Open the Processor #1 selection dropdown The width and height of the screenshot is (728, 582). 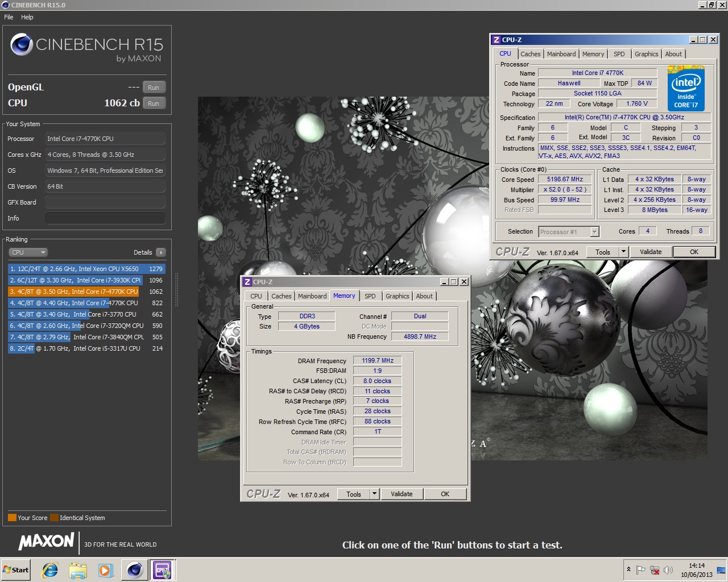[569, 232]
